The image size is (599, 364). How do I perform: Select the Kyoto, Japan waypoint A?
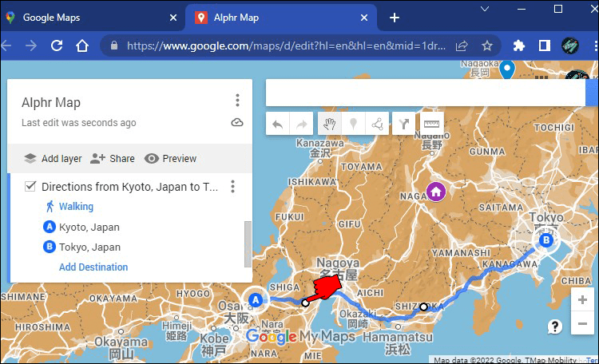pos(81,227)
